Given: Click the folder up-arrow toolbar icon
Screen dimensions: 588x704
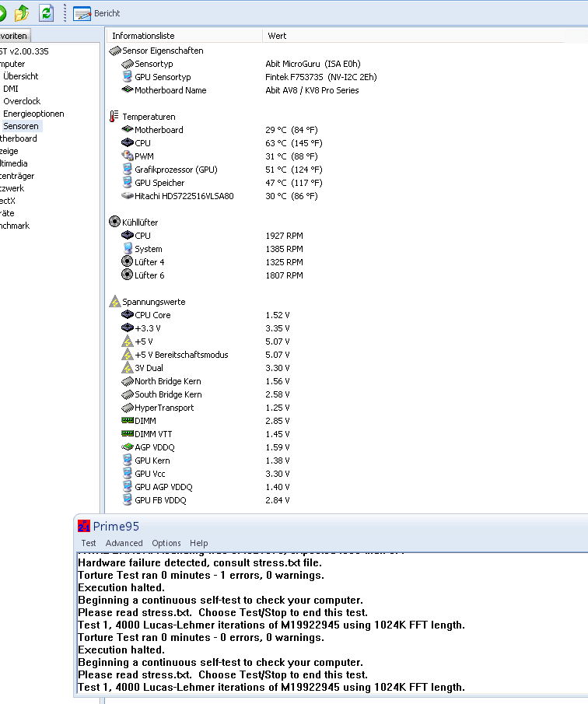Looking at the screenshot, I should [22, 12].
